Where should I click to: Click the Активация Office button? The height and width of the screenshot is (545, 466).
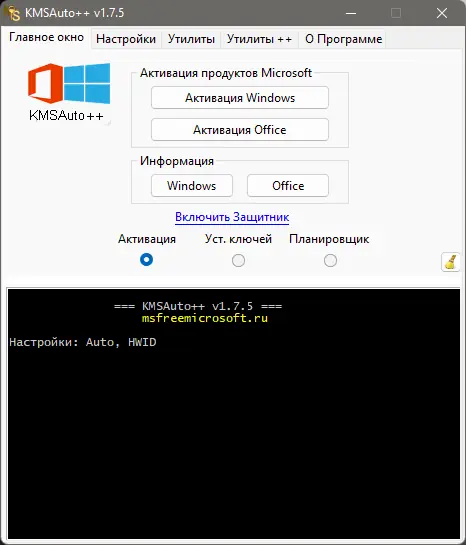[x=240, y=130]
